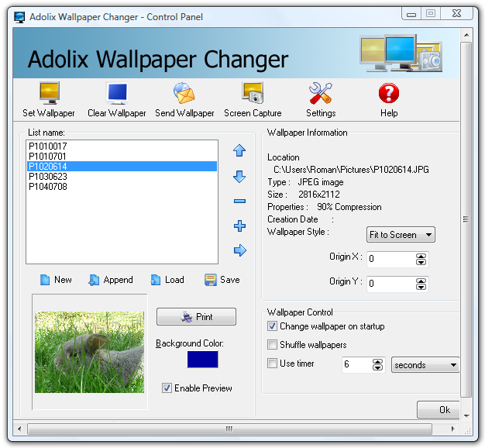Open the Wallpaper Style dropdown
This screenshot has width=485, height=448.
pyautogui.click(x=401, y=235)
